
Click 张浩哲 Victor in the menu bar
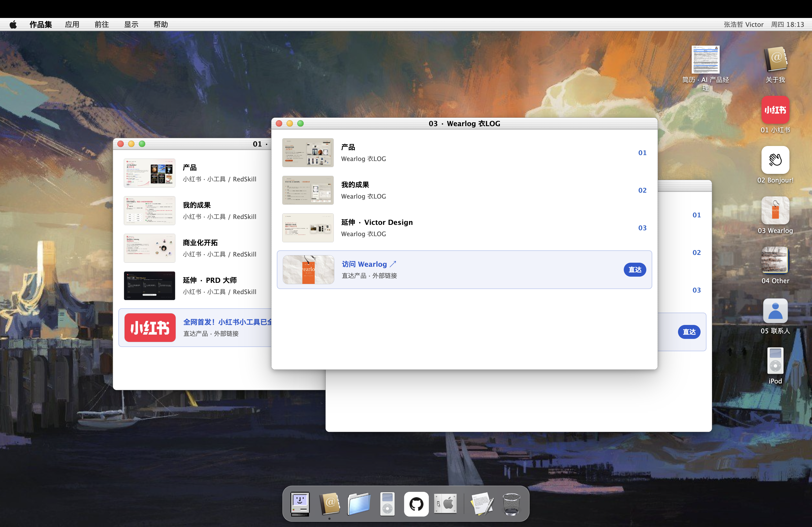tap(744, 24)
